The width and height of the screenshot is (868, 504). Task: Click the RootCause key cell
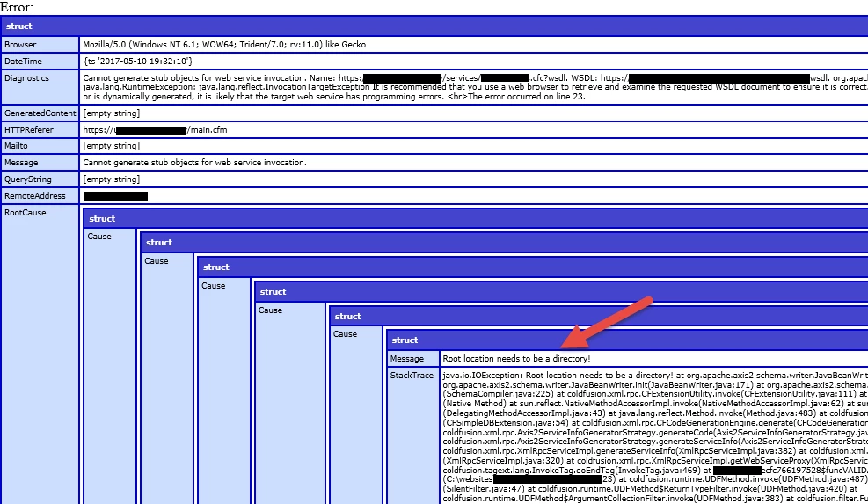click(40, 354)
